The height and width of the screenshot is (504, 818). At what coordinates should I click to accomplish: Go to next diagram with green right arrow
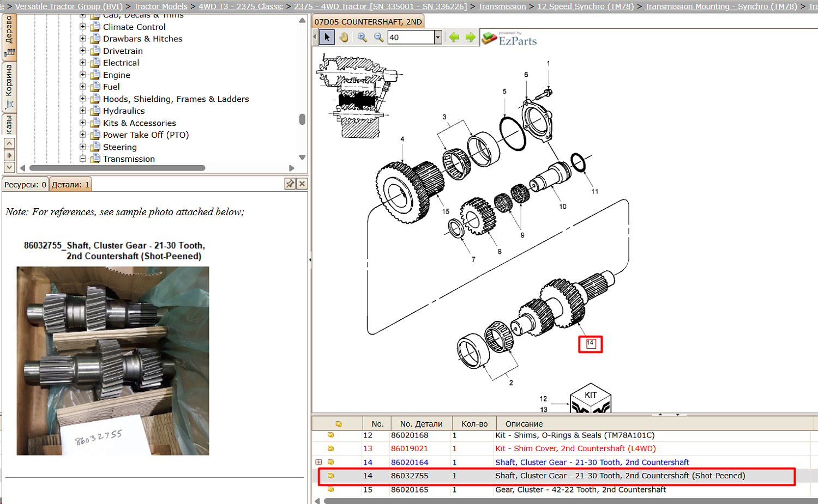point(470,37)
